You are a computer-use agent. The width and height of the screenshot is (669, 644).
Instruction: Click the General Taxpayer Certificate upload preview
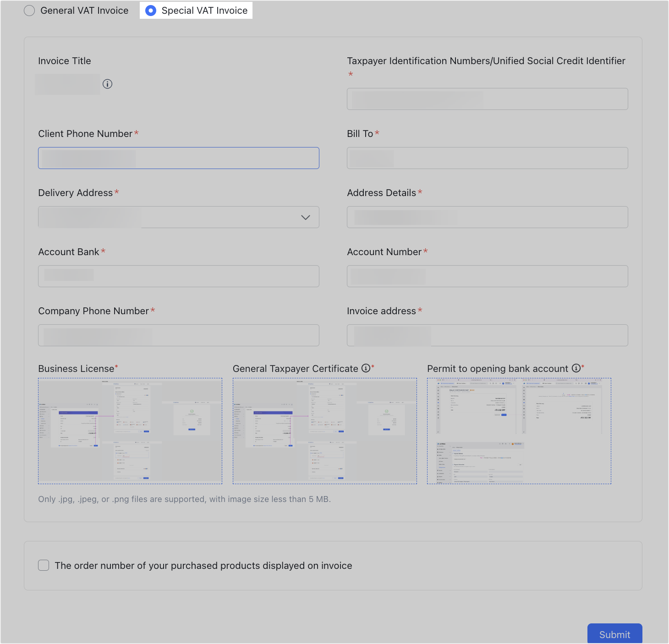pos(325,431)
